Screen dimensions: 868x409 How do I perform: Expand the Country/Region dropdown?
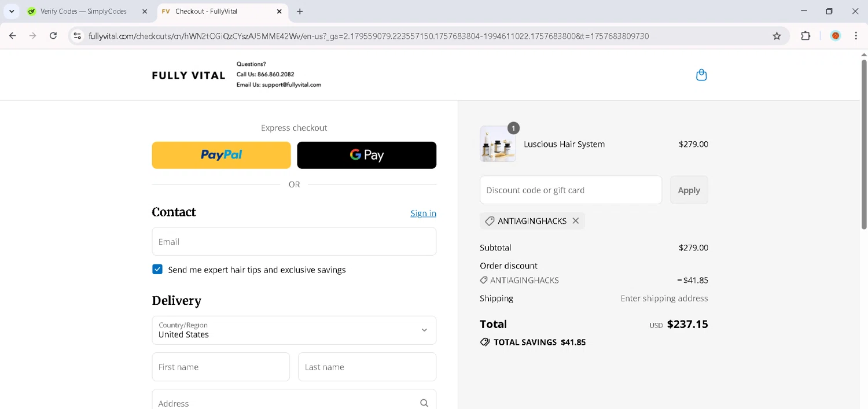tap(294, 330)
